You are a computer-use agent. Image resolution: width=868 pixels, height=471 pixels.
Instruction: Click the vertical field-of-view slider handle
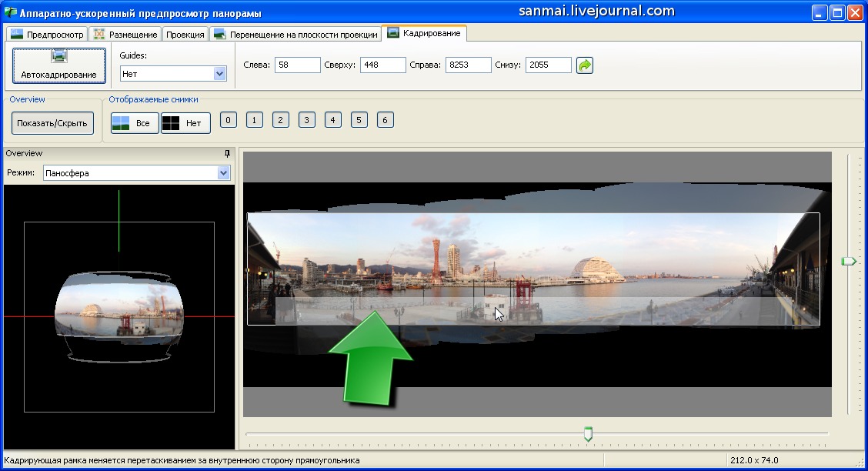coord(848,262)
